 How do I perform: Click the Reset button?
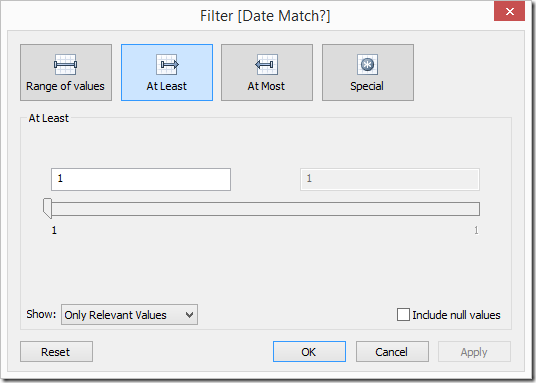pos(56,352)
